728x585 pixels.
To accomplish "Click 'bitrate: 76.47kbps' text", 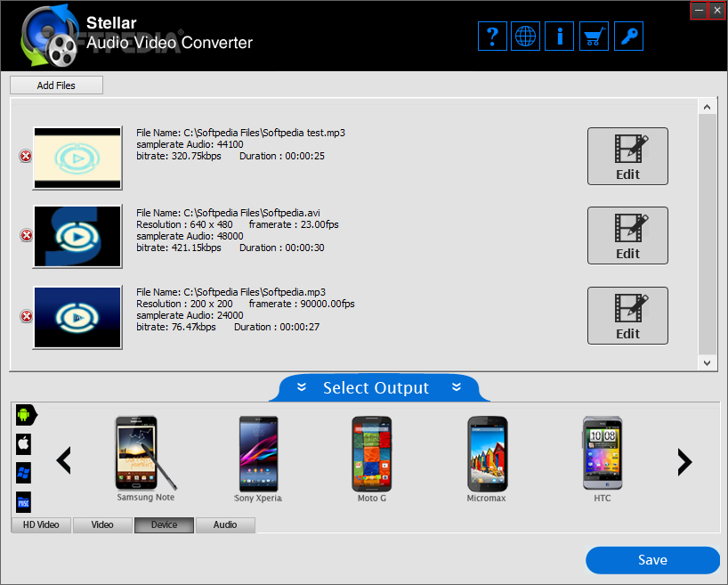I will (x=176, y=327).
